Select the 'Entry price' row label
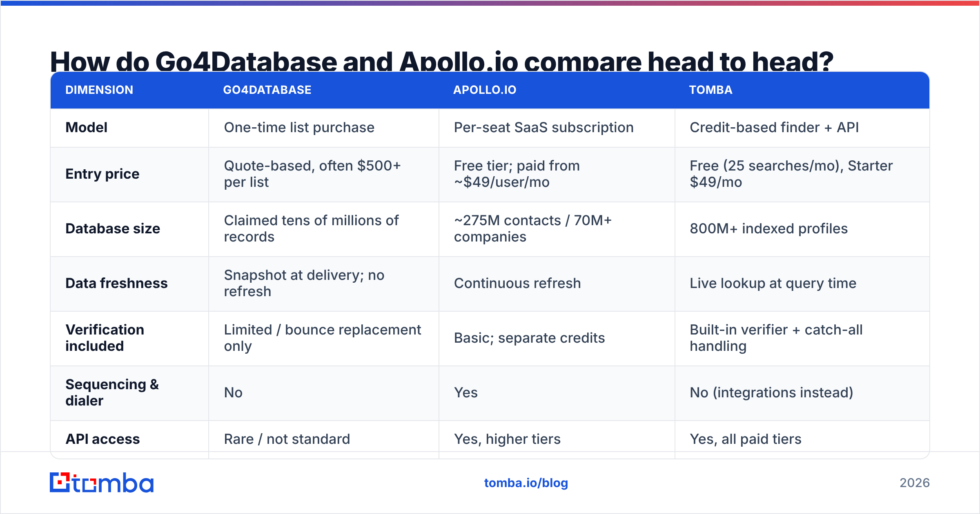This screenshot has height=514, width=980. (102, 174)
